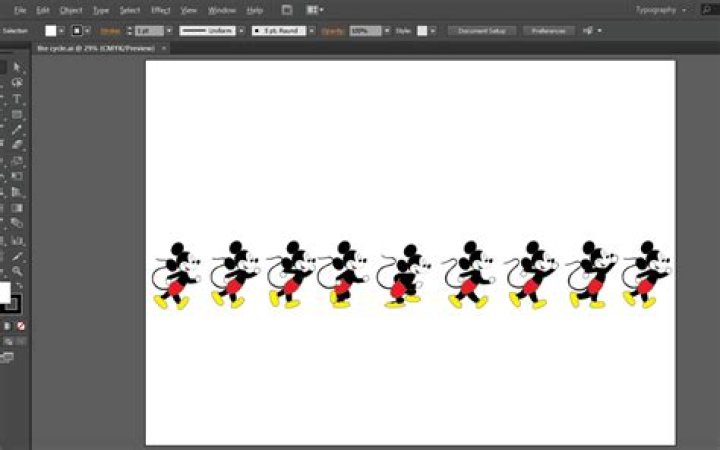The image size is (720, 450).
Task: Select the Blend tool
Action: [17, 223]
